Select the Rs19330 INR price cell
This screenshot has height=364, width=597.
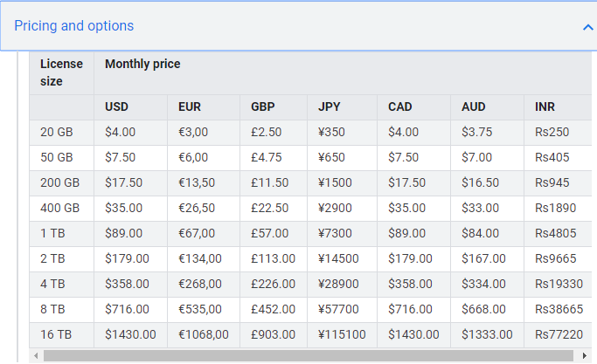[558, 284]
